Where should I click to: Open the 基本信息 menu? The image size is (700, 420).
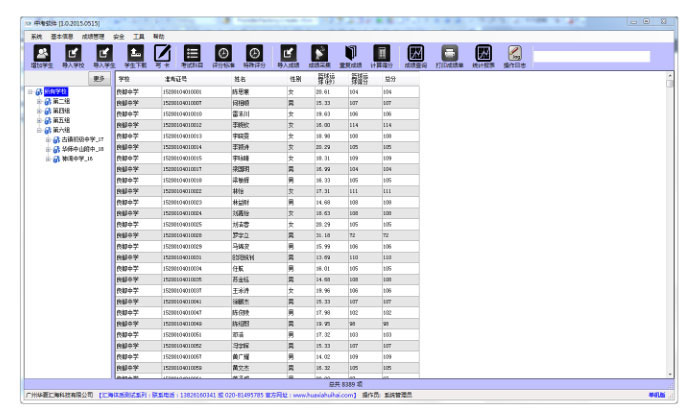61,35
